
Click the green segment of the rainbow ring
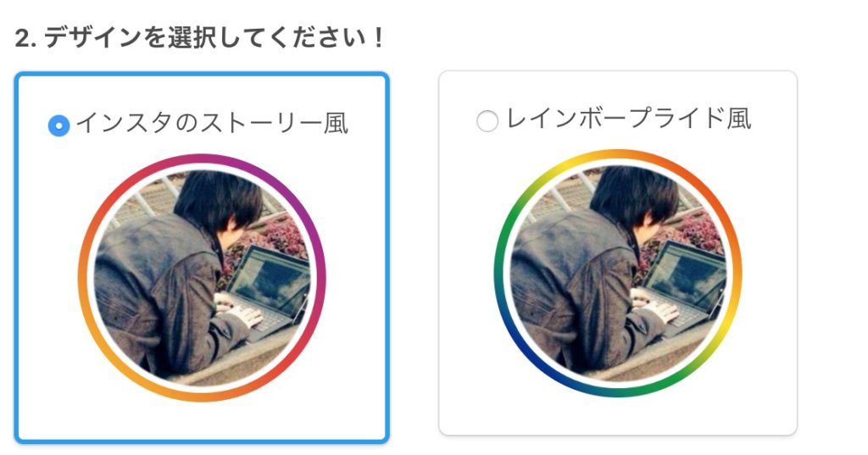pyautogui.click(x=502, y=243)
